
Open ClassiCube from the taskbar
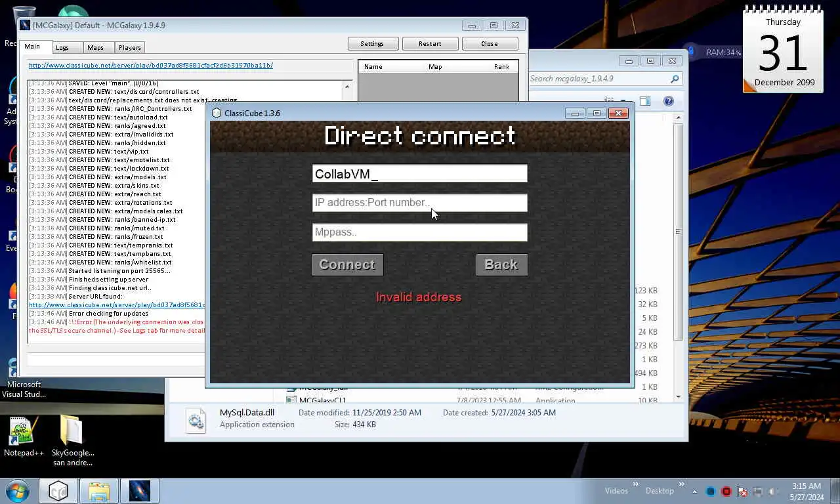[58, 491]
